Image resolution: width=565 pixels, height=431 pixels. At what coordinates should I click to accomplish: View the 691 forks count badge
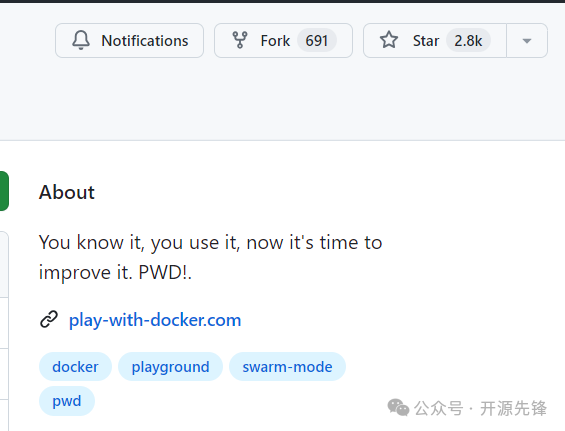coord(317,40)
